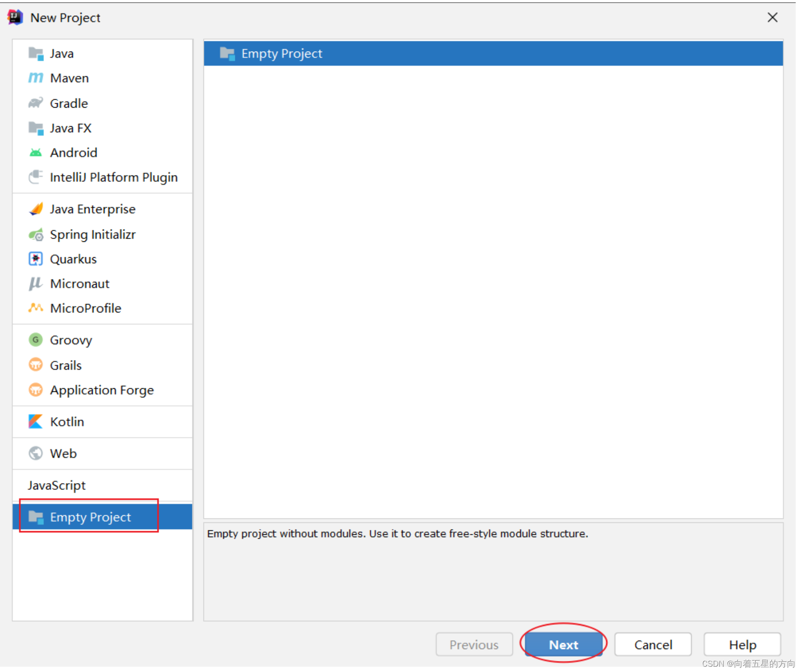Screen dimensions: 801x672
Task: Open Help for the New Project dialog
Action: tap(742, 645)
